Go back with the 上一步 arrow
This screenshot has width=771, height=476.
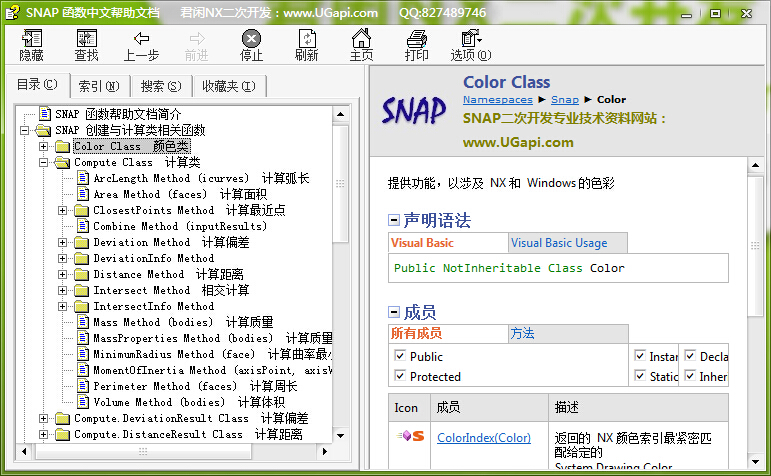tap(141, 39)
